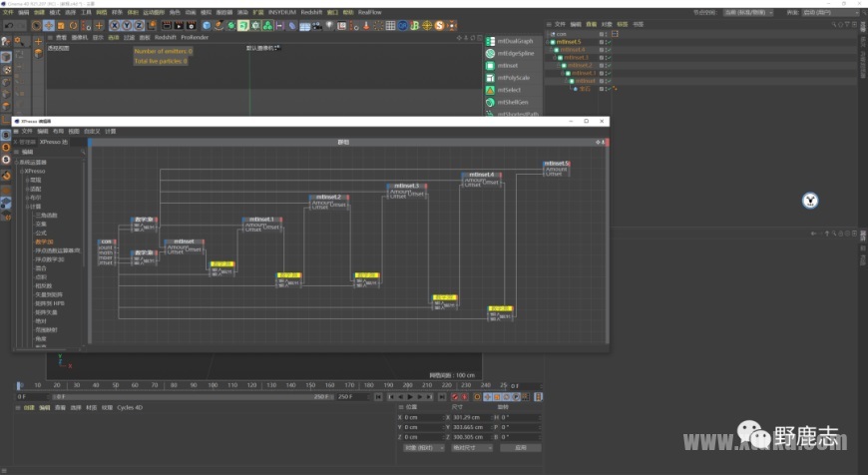Click the record keyframe button
The width and height of the screenshot is (868, 475).
click(455, 397)
